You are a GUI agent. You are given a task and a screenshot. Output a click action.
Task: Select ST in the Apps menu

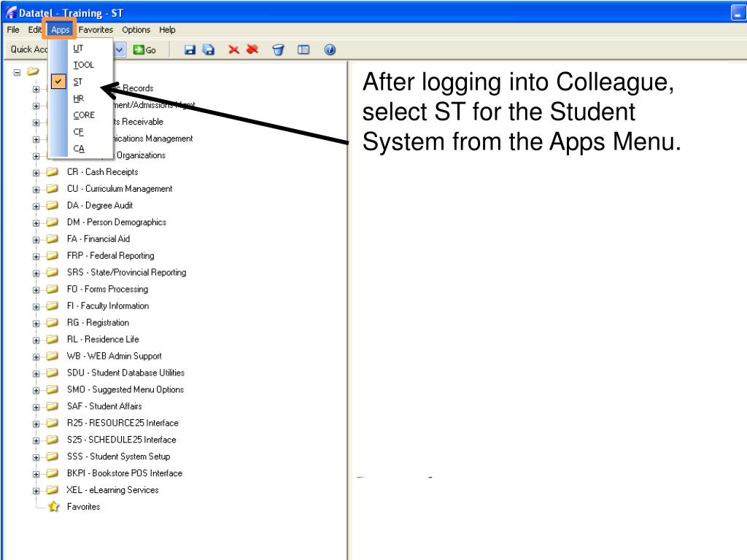click(x=77, y=82)
